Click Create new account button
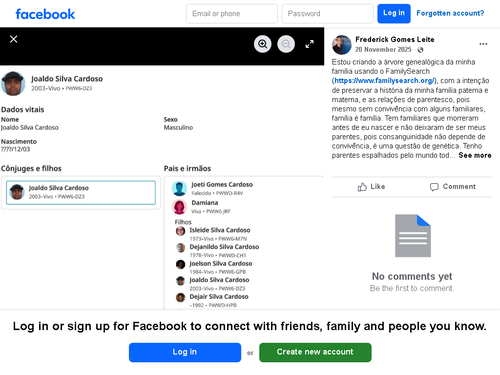 [x=315, y=352]
